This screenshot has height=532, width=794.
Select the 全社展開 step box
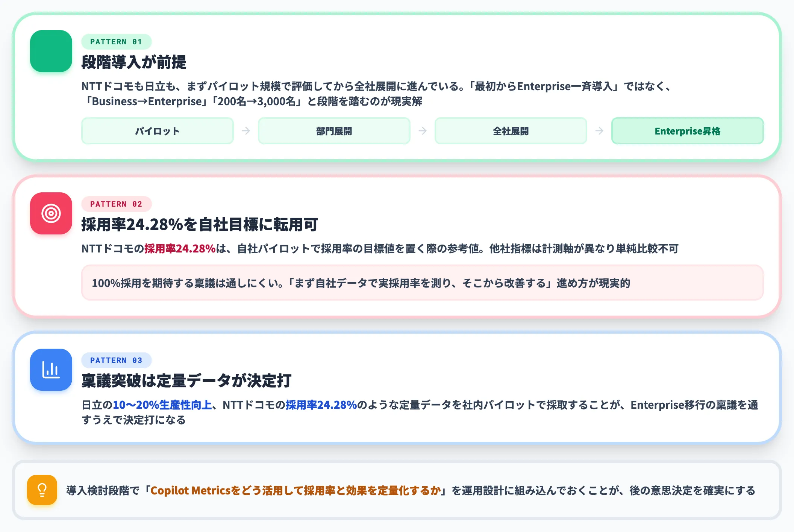[511, 131]
